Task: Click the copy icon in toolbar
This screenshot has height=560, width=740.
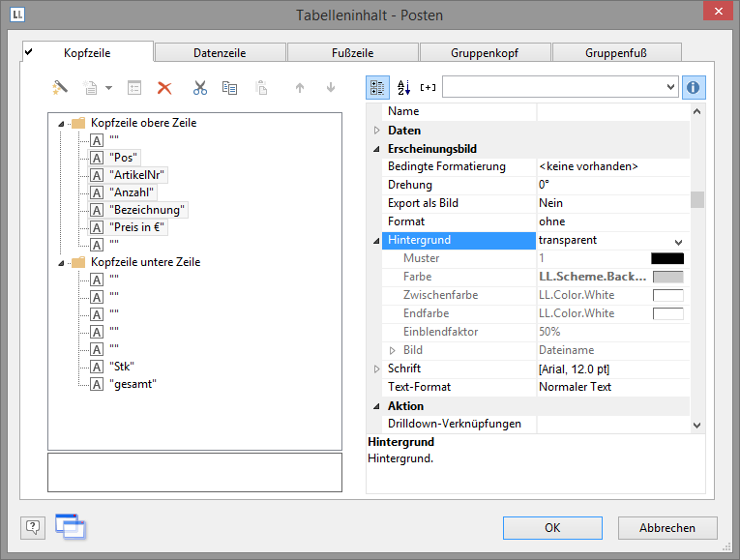Action: (229, 88)
